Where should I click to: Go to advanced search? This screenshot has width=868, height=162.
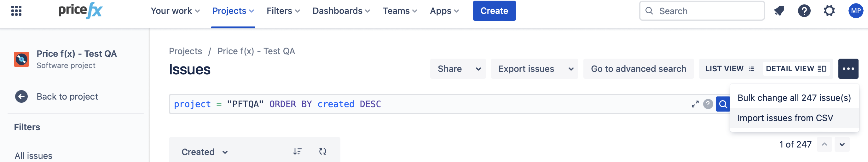click(x=638, y=69)
